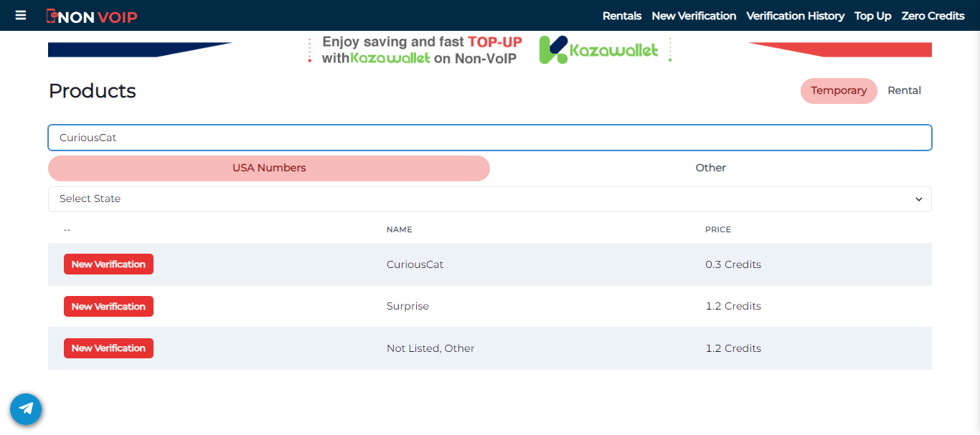Select the Temporary products toggle
Viewport: 980px width, 435px height.
[x=839, y=91]
